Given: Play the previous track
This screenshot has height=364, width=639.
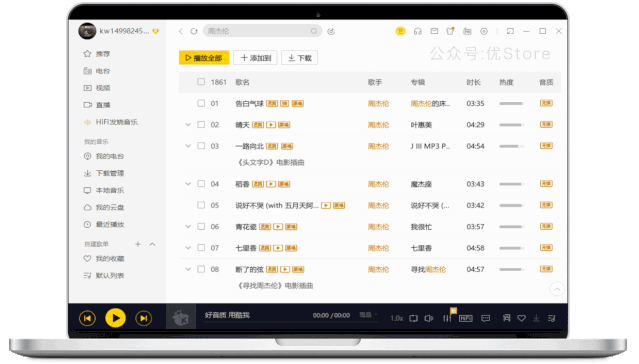Looking at the screenshot, I should [87, 318].
